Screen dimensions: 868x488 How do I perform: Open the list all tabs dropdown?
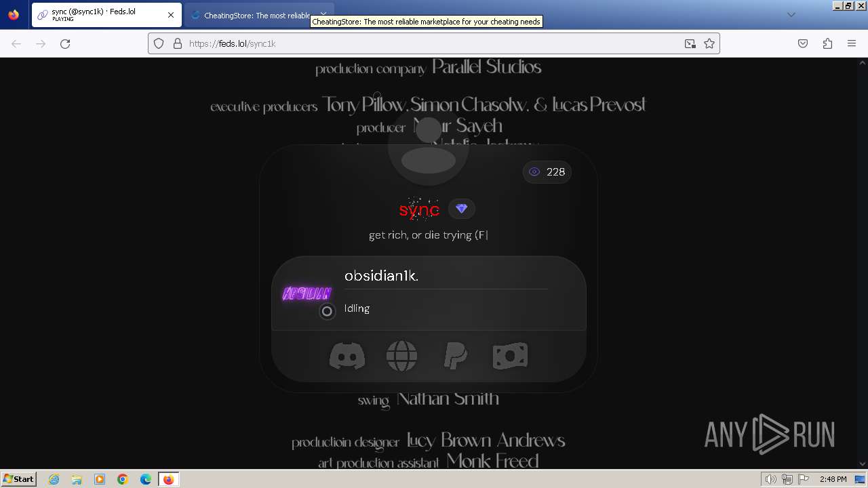pos(791,15)
